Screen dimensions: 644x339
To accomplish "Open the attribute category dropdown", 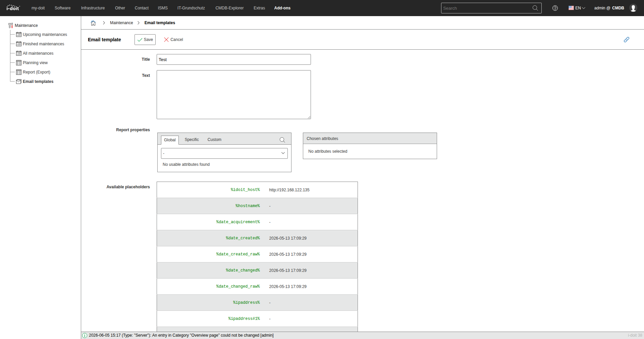I will click(x=224, y=153).
